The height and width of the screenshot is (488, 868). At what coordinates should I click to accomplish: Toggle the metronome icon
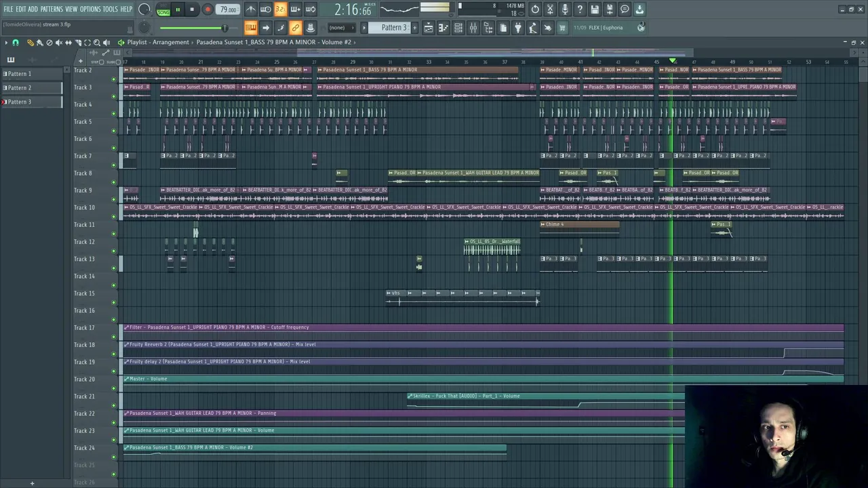pyautogui.click(x=251, y=9)
